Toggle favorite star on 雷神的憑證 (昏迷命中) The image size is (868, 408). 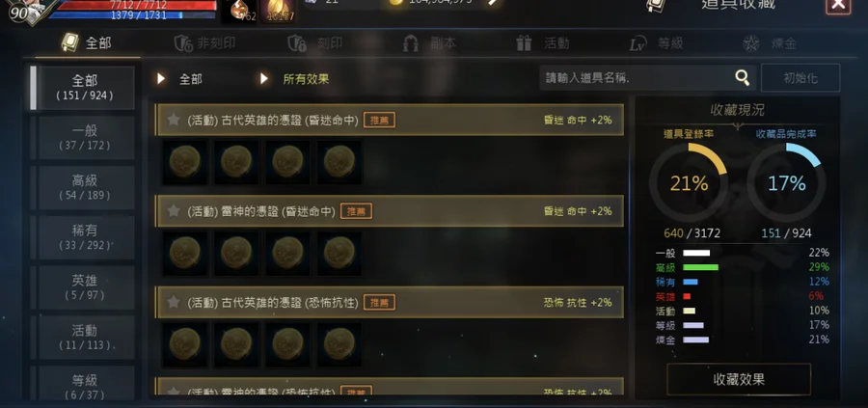(174, 211)
